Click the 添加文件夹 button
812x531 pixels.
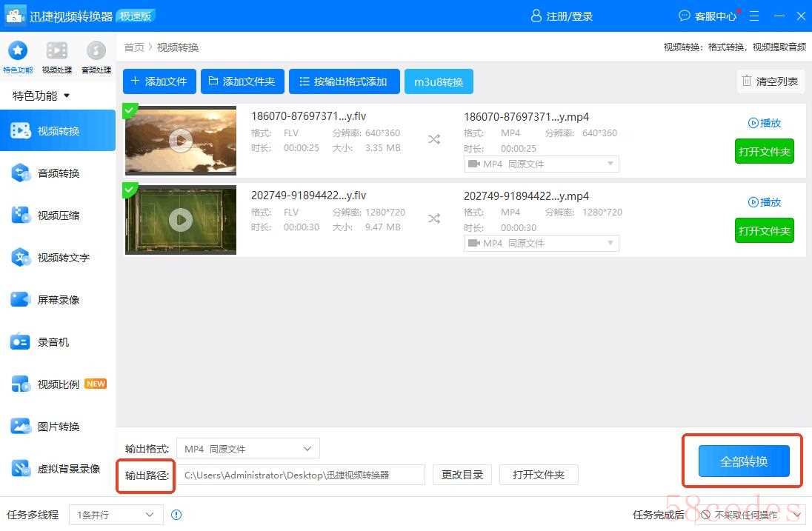pos(242,81)
